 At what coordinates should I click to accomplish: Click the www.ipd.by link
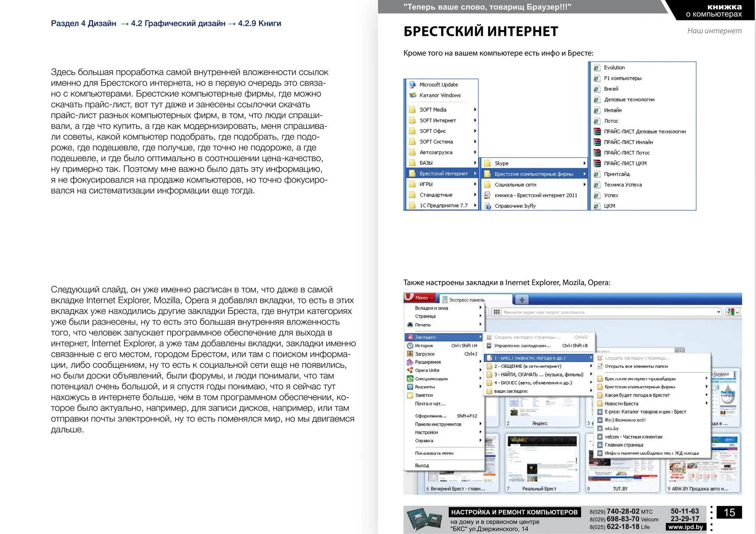click(686, 527)
